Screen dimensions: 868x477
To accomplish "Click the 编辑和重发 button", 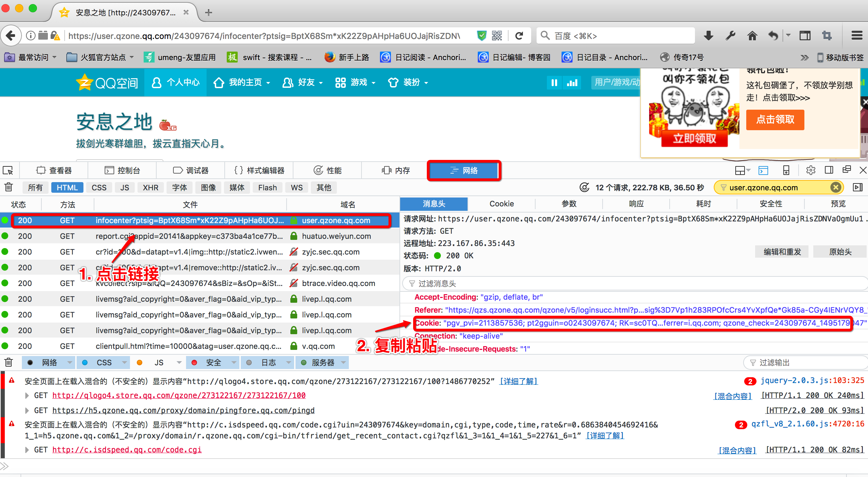I will pos(782,252).
